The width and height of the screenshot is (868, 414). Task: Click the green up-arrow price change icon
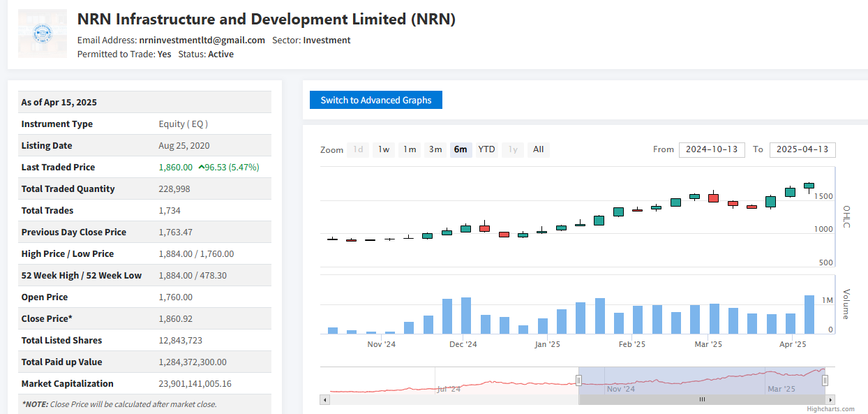(x=201, y=167)
